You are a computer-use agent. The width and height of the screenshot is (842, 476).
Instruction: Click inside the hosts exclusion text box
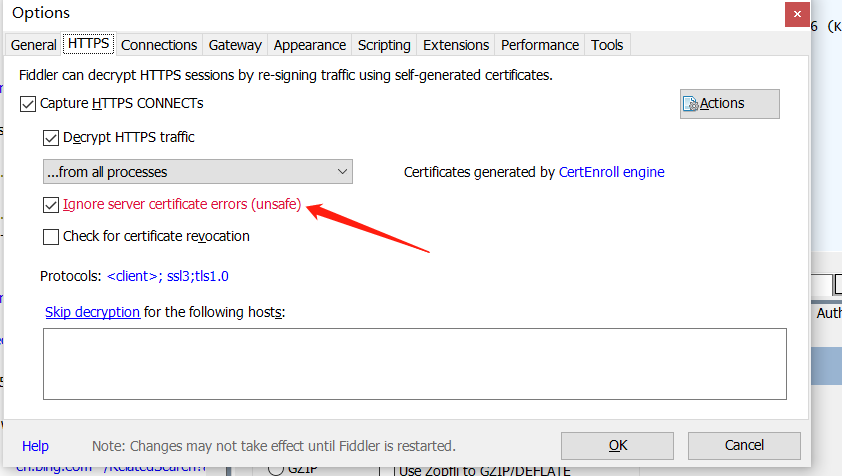coord(414,363)
